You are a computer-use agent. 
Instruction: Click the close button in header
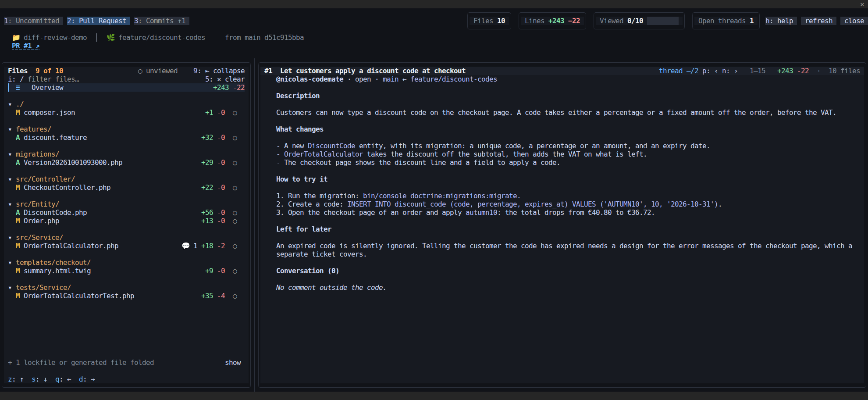(854, 21)
